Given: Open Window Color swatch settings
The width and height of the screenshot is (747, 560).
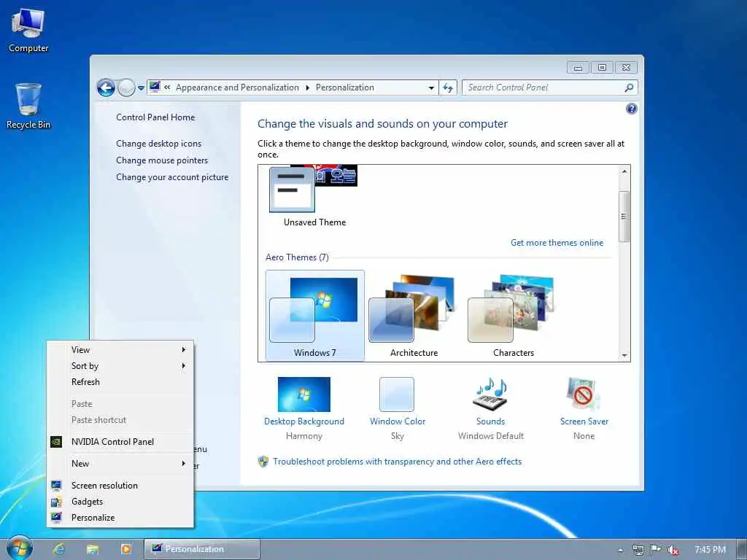Looking at the screenshot, I should click(397, 394).
